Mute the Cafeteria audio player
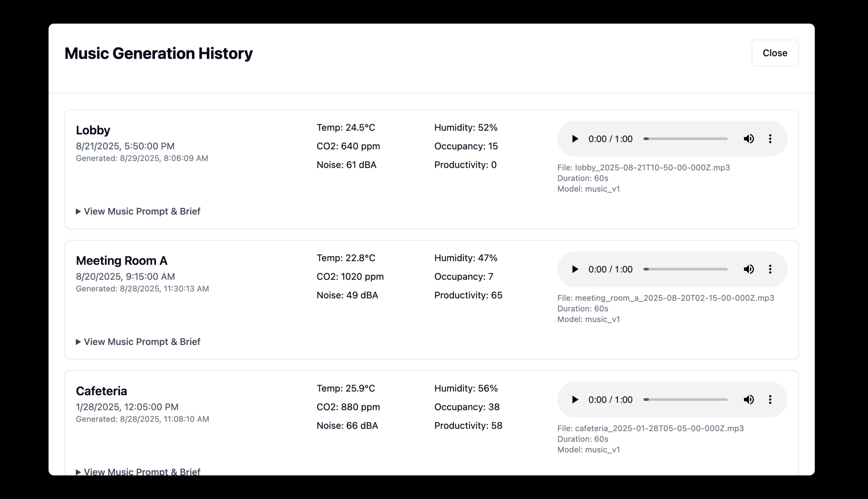 click(749, 400)
